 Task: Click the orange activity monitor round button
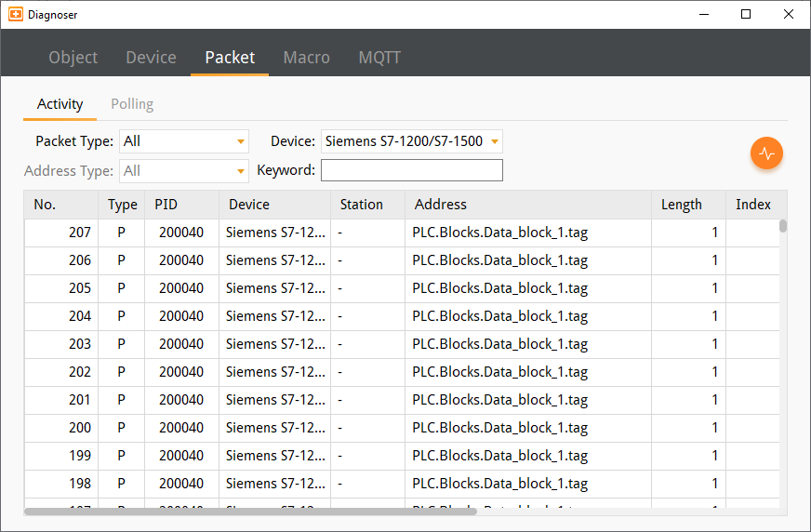(x=766, y=153)
